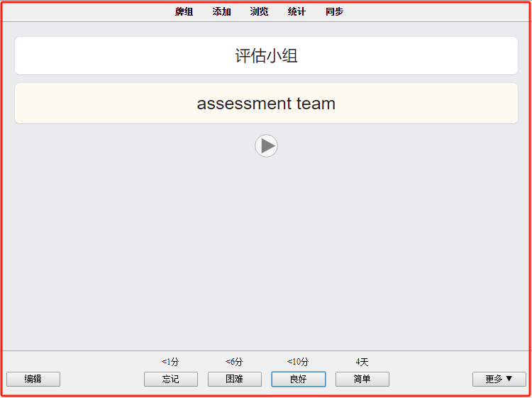Click the <1分 interval label
The image size is (532, 398).
pyautogui.click(x=170, y=362)
